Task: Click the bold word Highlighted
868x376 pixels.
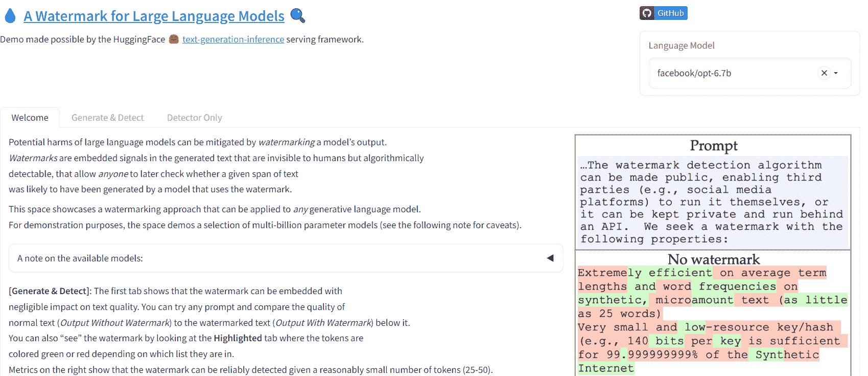Action: [x=238, y=338]
